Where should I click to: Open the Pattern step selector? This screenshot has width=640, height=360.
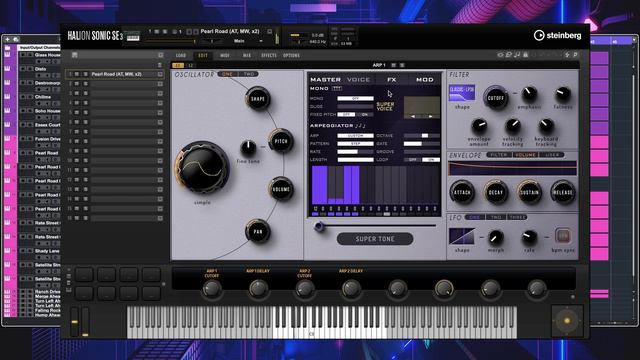[x=355, y=144]
